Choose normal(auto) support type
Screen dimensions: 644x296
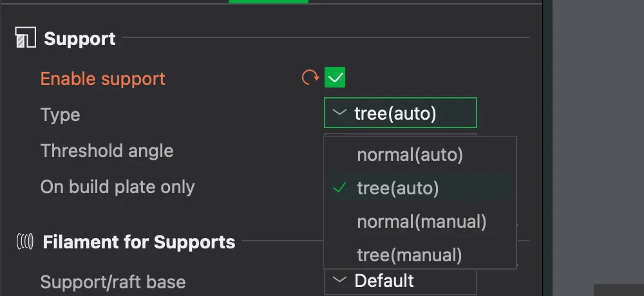420,155
